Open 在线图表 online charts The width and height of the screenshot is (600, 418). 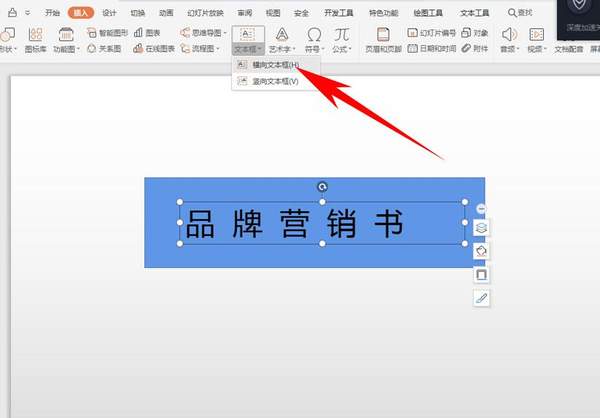(154, 49)
